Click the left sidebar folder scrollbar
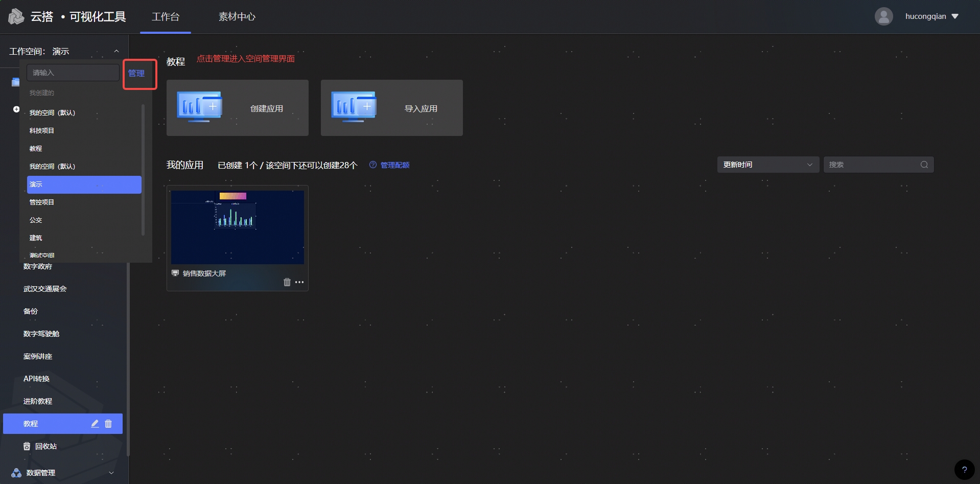 tap(128, 359)
